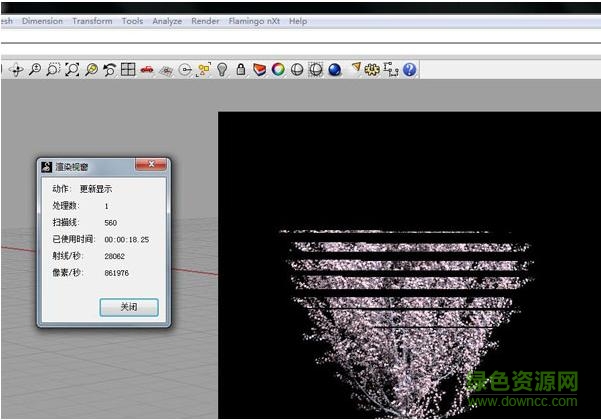Click the padlock Lock objects icon
601x420 pixels.
click(241, 70)
